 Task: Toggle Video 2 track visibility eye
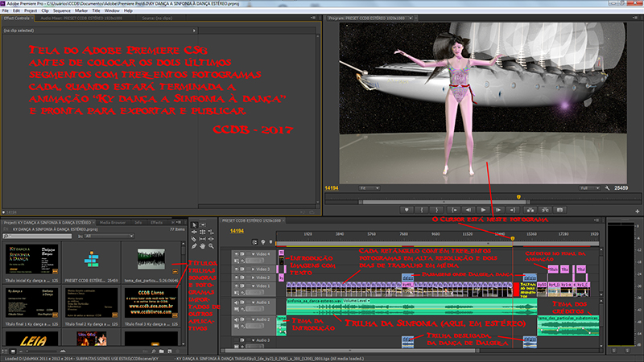tap(236, 278)
